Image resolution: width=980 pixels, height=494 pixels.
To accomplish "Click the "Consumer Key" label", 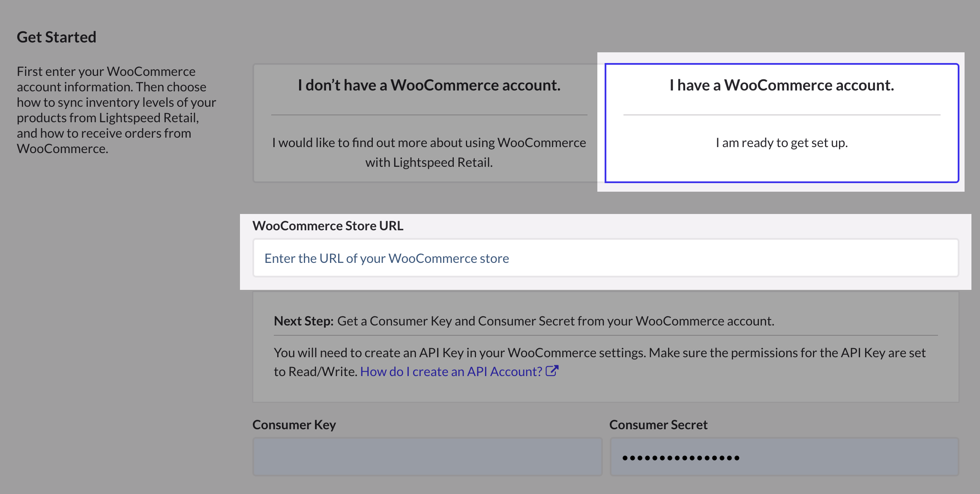I will [x=294, y=425].
